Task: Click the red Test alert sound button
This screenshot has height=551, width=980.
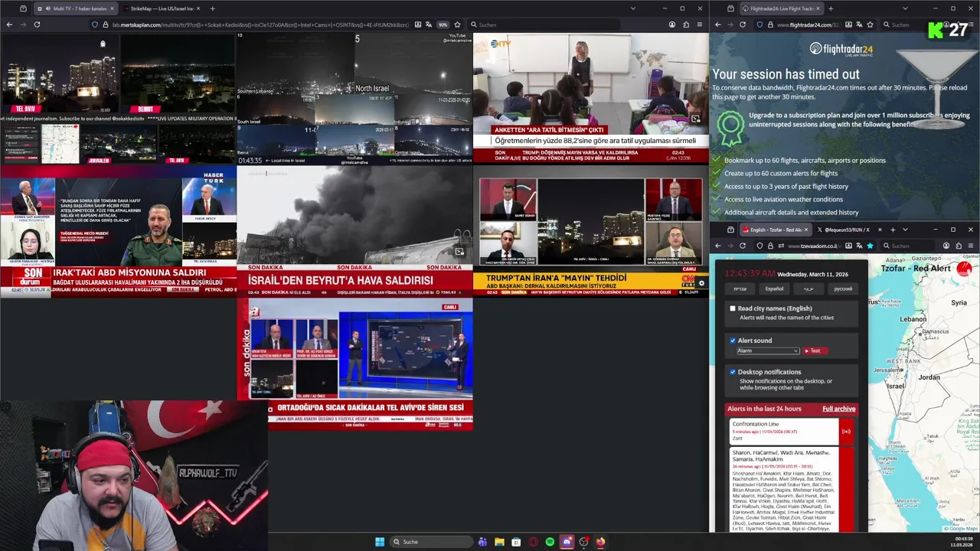Action: (x=814, y=350)
